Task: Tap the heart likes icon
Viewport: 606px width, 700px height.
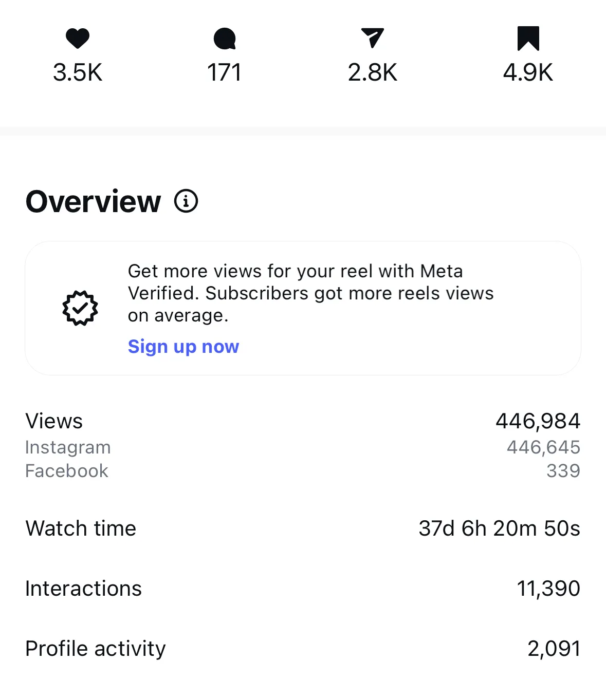Action: coord(78,39)
